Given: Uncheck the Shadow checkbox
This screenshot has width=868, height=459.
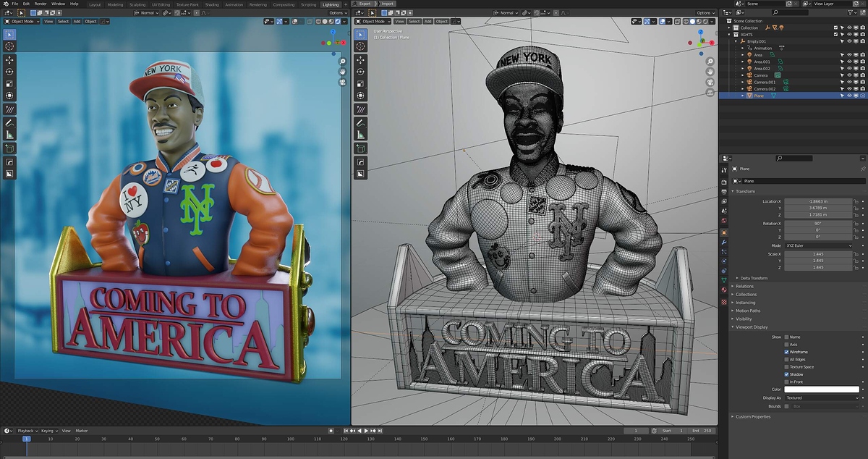Looking at the screenshot, I should pyautogui.click(x=787, y=374).
